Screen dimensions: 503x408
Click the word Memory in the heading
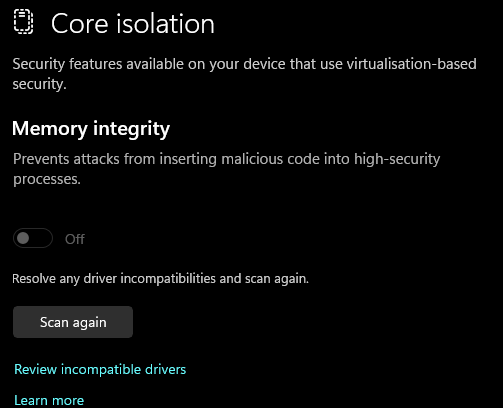(x=50, y=129)
